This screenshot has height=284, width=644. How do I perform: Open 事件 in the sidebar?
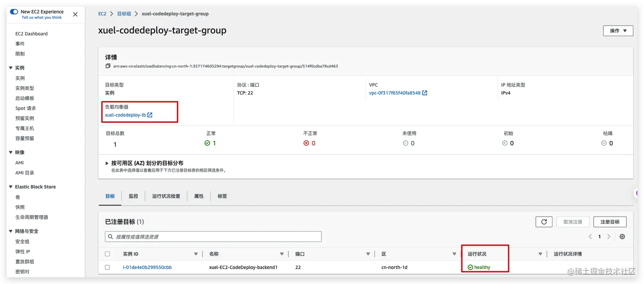20,44
